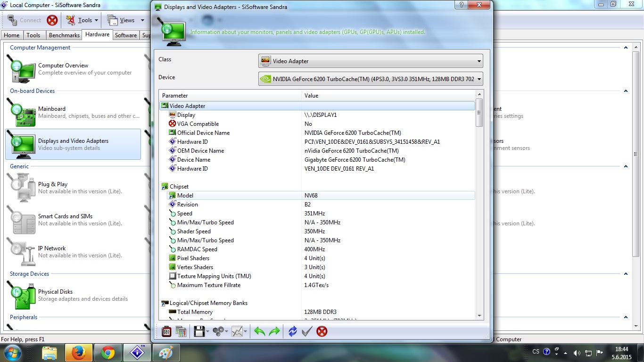Open Firefox from the taskbar

tap(78, 352)
